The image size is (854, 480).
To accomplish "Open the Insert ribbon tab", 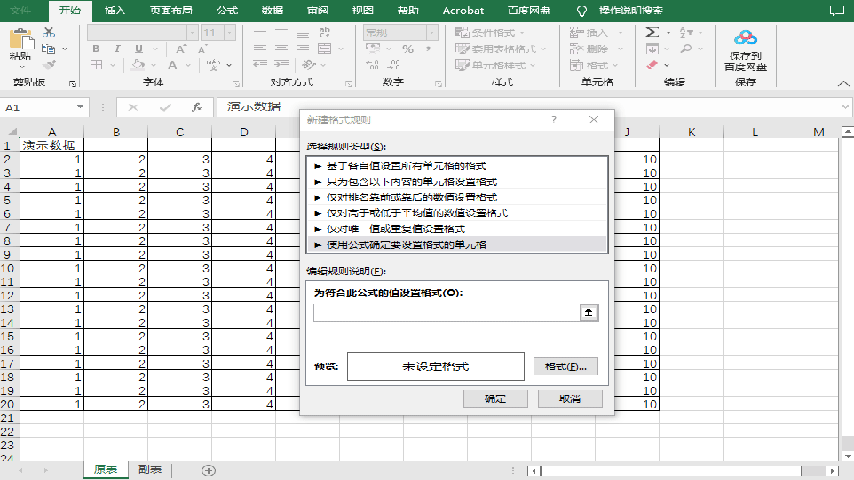I will click(x=115, y=10).
